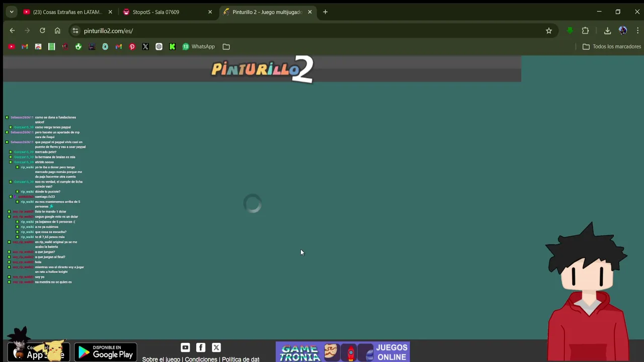Image resolution: width=644 pixels, height=362 pixels.
Task: Open the WhatsApp bookmark
Action: click(199, 47)
